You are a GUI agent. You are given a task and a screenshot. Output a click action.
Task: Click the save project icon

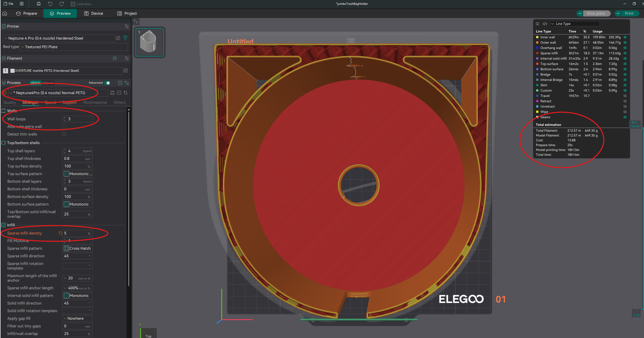tap(39, 4)
